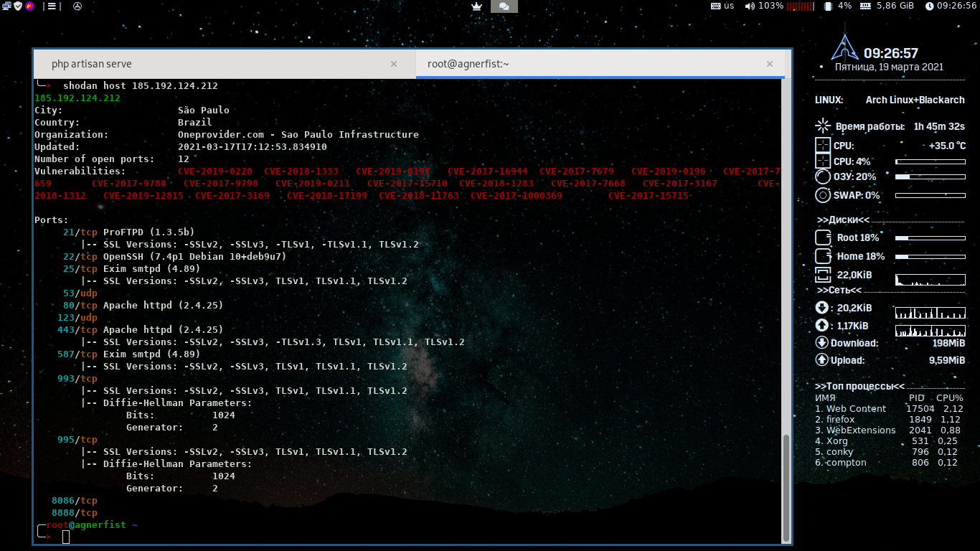Select the crown workspace icon
Viewport: 980px width, 551px height.
point(476,6)
